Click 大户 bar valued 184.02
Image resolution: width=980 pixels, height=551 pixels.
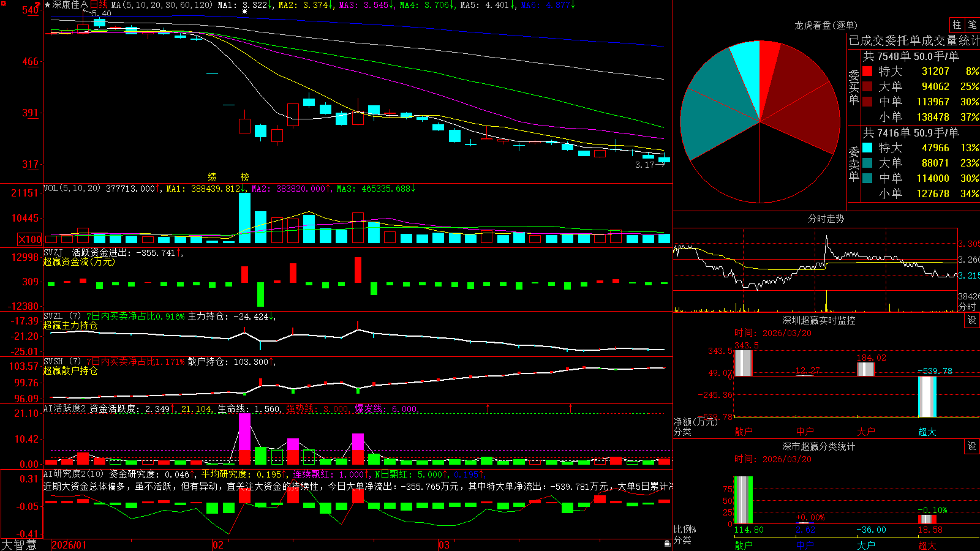(x=866, y=369)
